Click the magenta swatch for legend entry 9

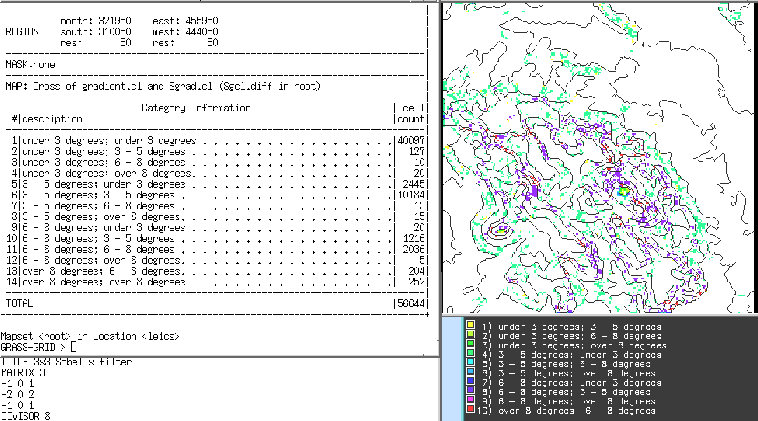pos(470,400)
